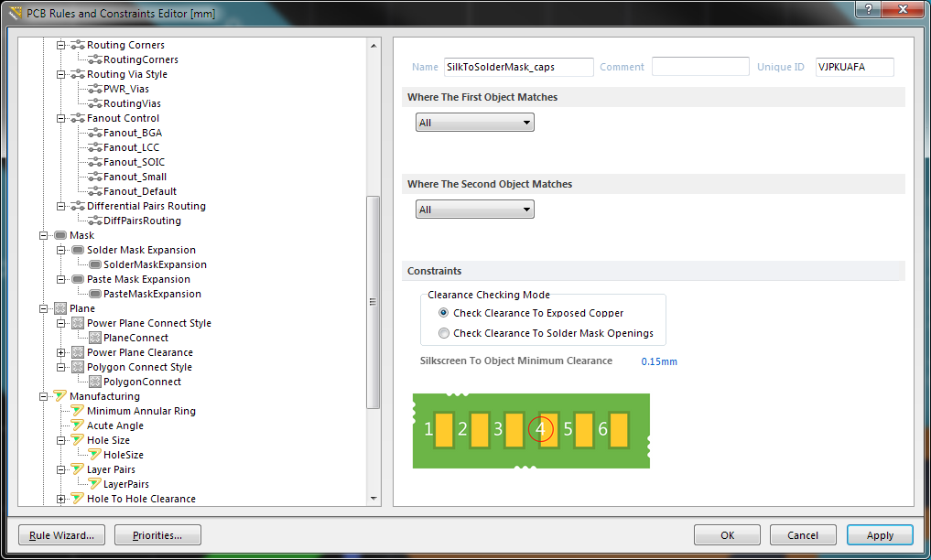
Task: Expand the Power Plane Clearance node
Action: [60, 352]
